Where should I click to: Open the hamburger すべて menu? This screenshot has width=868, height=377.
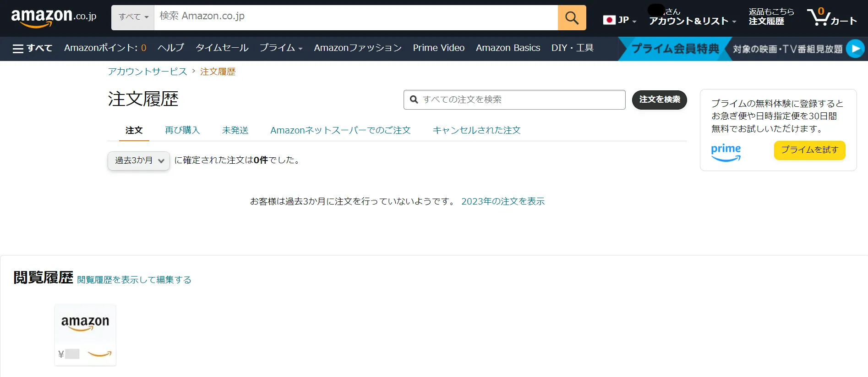(33, 48)
